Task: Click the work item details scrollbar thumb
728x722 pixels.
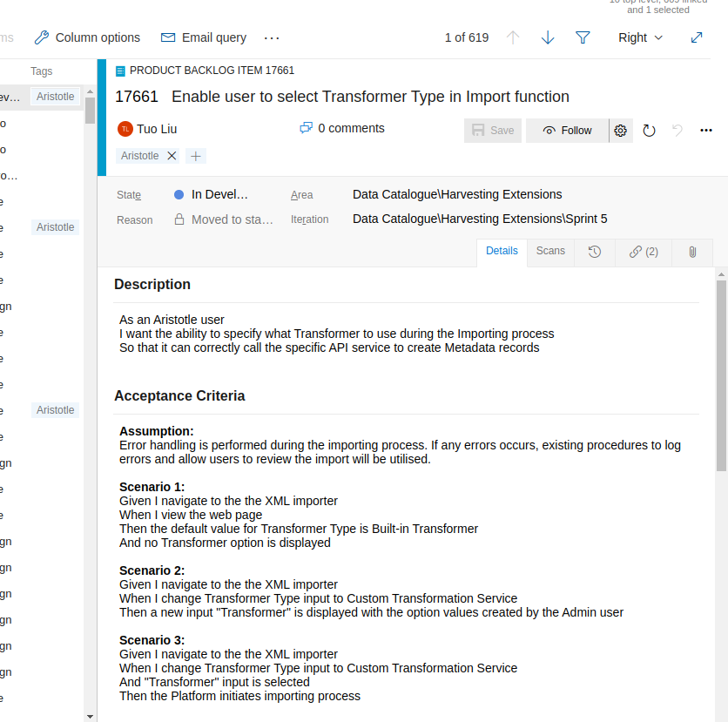Action: 721,375
